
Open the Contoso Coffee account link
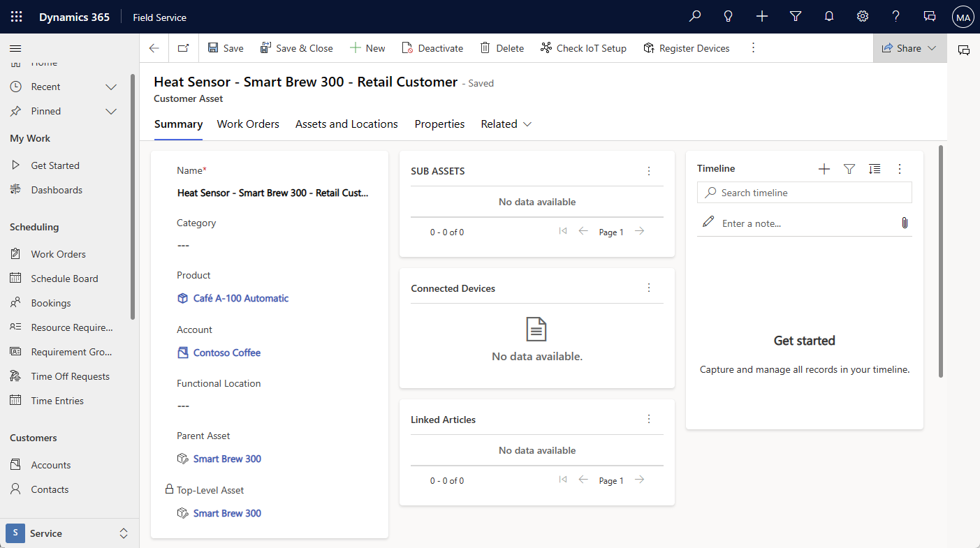coord(227,353)
